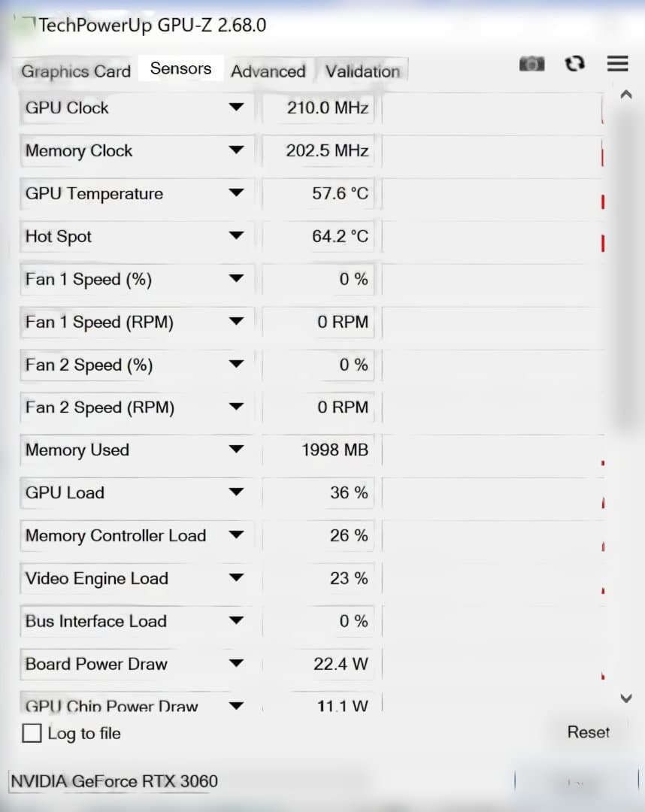The width and height of the screenshot is (645, 812).
Task: Expand the Board Power Draw dropdown
Action: [x=236, y=664]
